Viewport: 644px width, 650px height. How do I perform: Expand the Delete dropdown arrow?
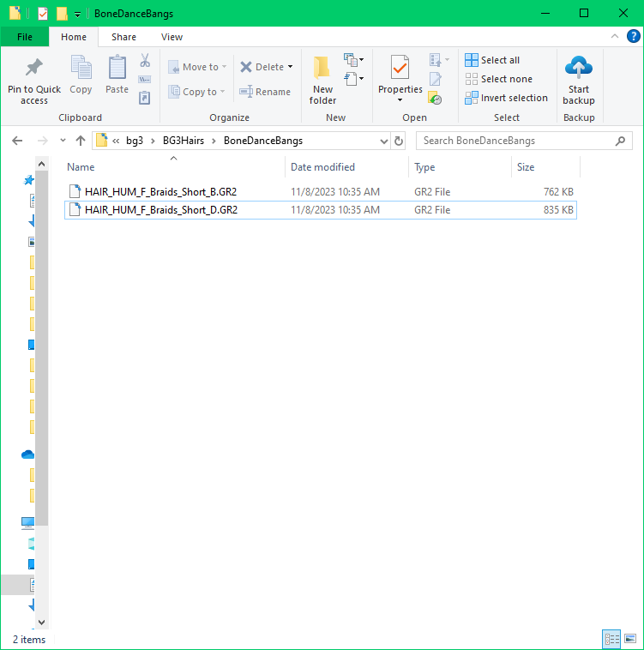click(x=290, y=67)
